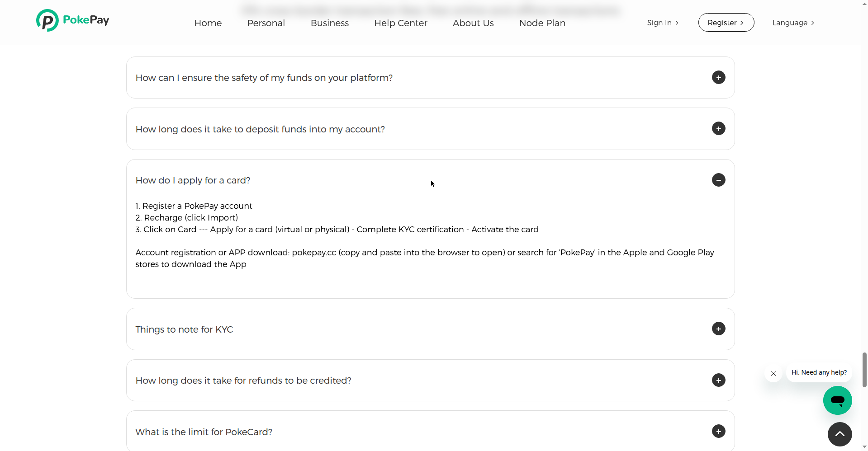Click the 'Account registration or APP download' paragraph
The image size is (868, 451).
[425, 258]
